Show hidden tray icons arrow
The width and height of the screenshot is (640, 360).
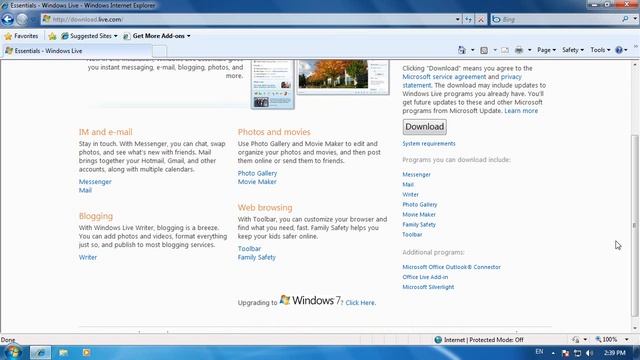[x=553, y=353]
